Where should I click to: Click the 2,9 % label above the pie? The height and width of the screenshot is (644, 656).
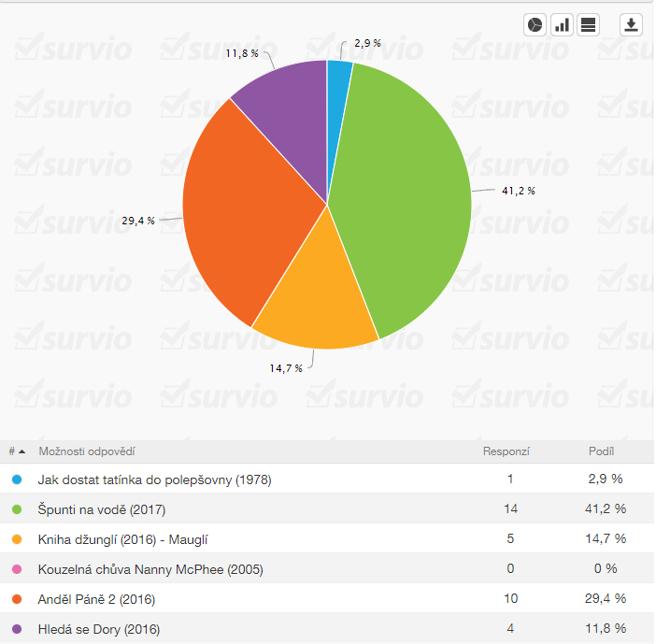pos(368,43)
